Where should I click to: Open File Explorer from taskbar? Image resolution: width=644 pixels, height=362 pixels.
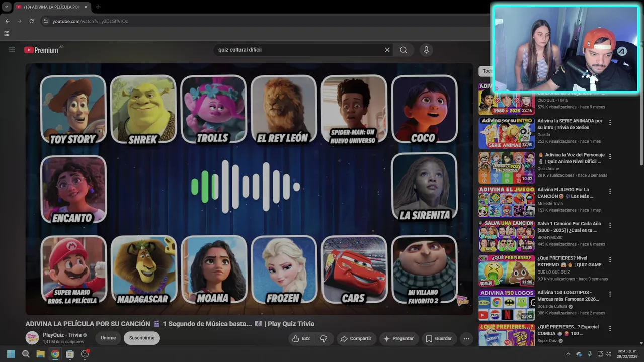coord(40,354)
